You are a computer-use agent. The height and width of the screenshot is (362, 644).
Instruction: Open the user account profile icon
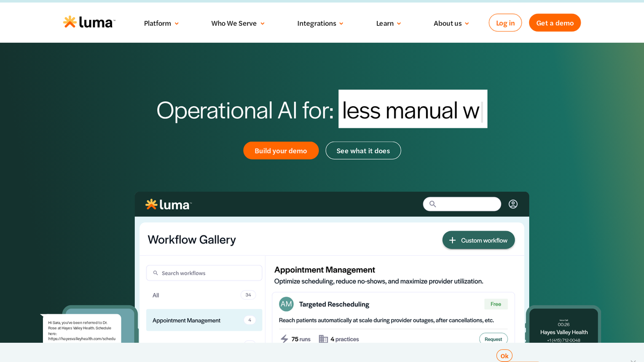click(513, 204)
